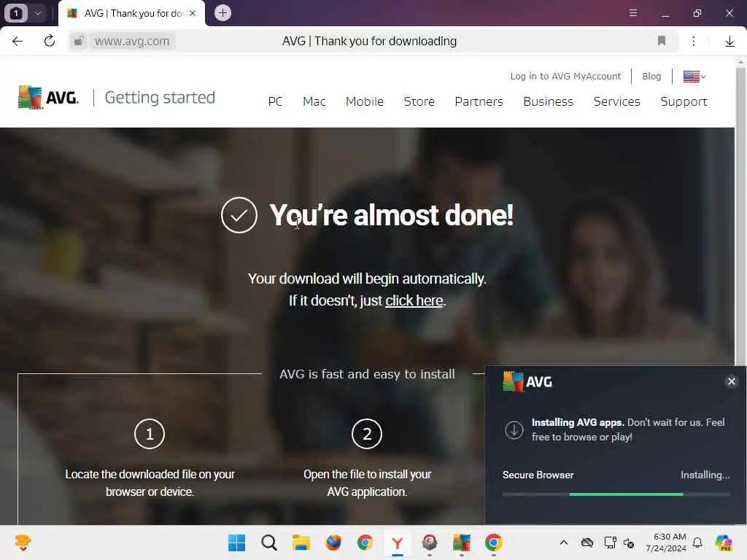The image size is (747, 560).
Task: Open the Store menu item
Action: pyautogui.click(x=419, y=101)
